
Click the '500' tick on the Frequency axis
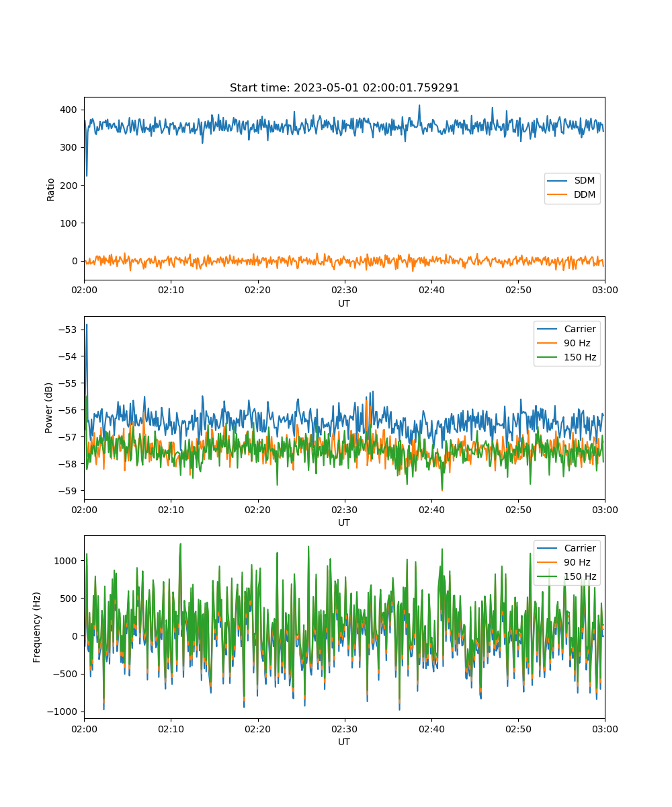tap(69, 598)
